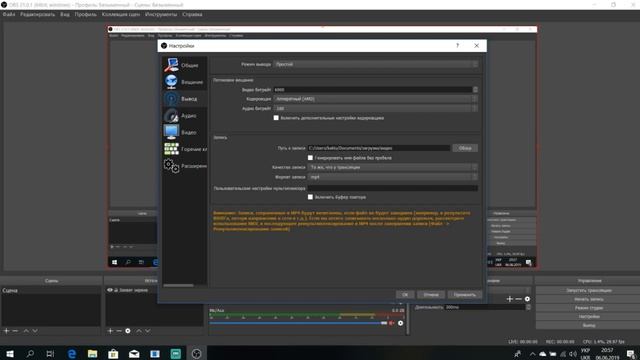Enable the replay buffer checkbox
Image resolution: width=640 pixels, height=360 pixels.
click(x=310, y=197)
